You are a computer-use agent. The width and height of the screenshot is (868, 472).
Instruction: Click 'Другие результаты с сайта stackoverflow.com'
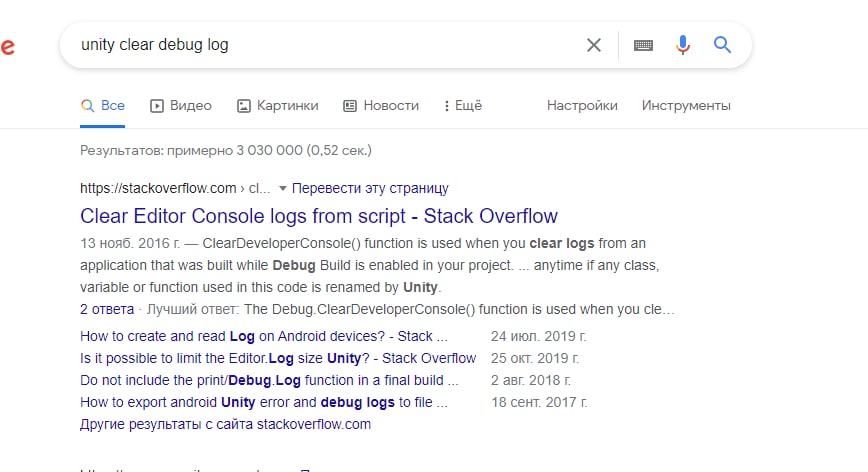click(225, 424)
